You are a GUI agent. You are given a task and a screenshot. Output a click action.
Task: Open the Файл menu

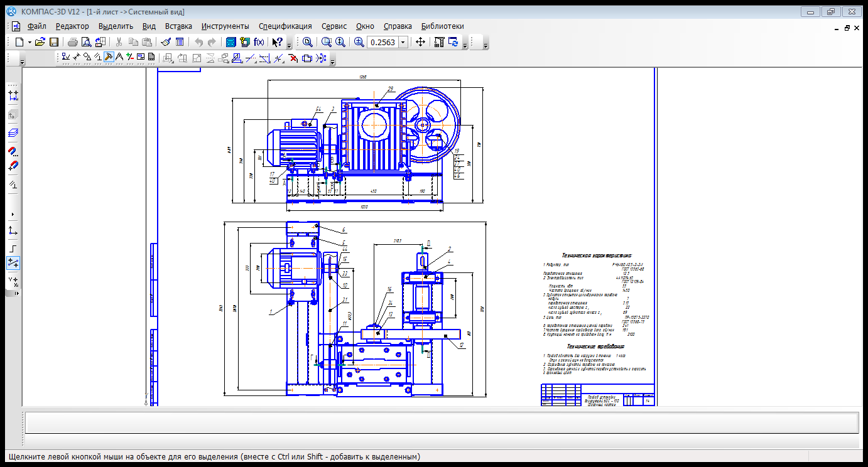[37, 26]
